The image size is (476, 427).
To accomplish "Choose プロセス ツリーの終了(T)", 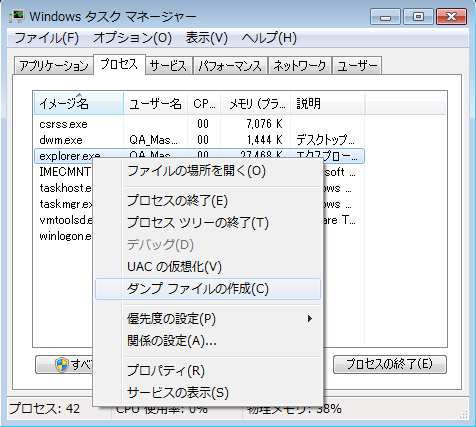I will tap(208, 223).
